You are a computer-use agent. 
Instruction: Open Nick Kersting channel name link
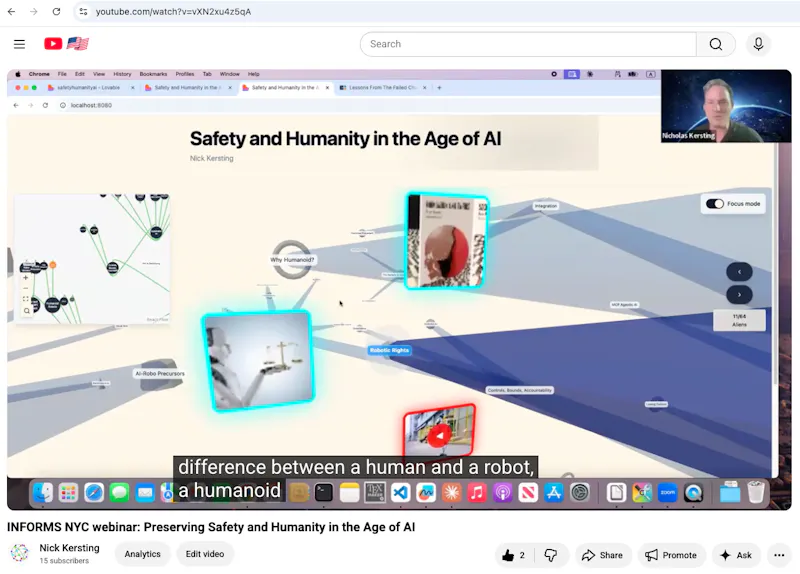click(69, 548)
